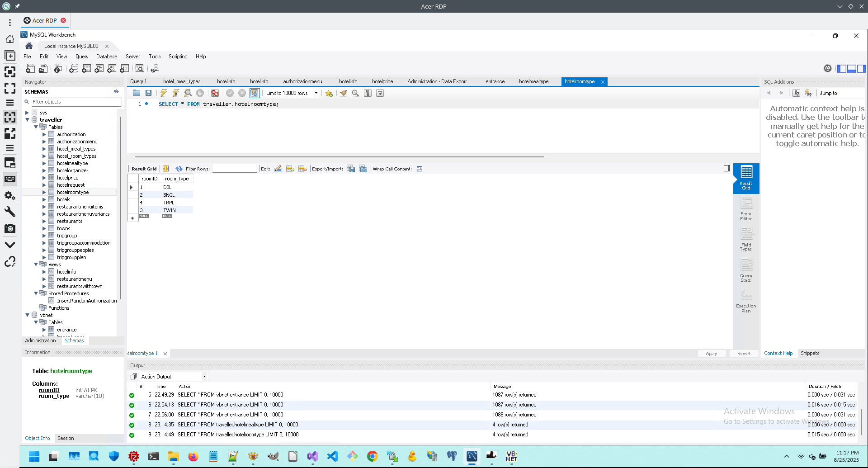Viewport: 868px width, 468px height.
Task: Insert a new row in the result grid
Action: click(x=290, y=169)
